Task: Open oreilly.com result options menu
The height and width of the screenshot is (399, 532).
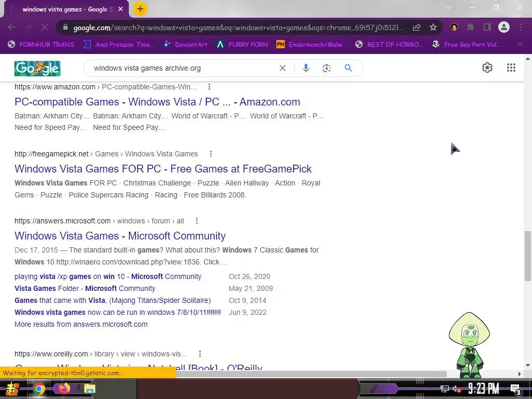Action: (200, 354)
